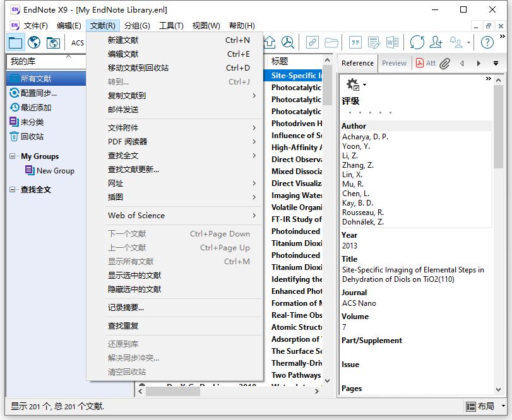Expand the PDF 阅读器 submenu
This screenshot has height=420, width=512.
click(254, 141)
